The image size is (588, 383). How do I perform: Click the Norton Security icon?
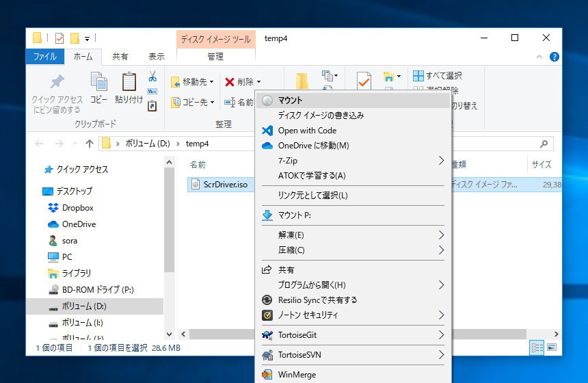[267, 315]
